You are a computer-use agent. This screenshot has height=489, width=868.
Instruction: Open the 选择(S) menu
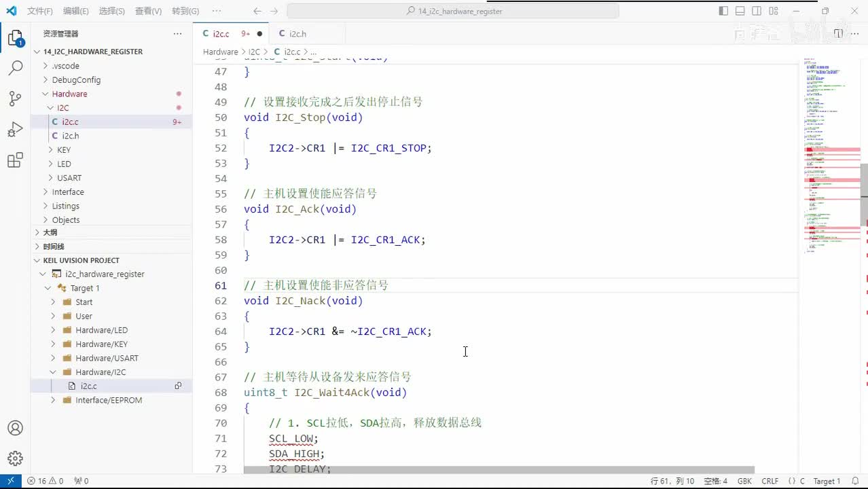pos(111,11)
